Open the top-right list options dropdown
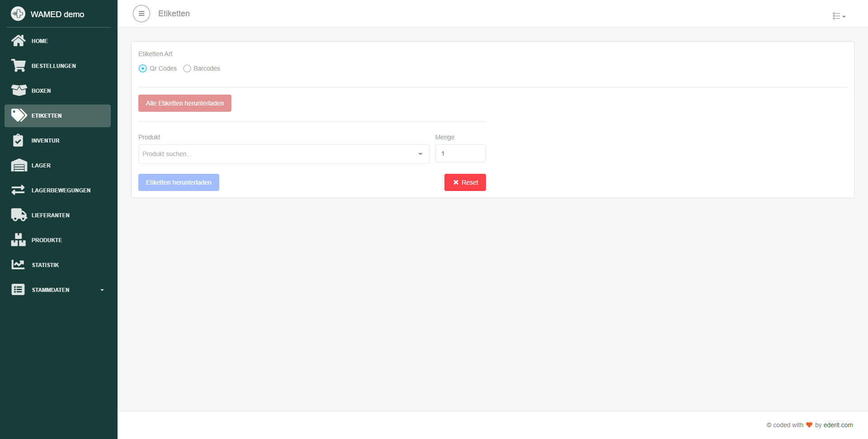 [839, 16]
